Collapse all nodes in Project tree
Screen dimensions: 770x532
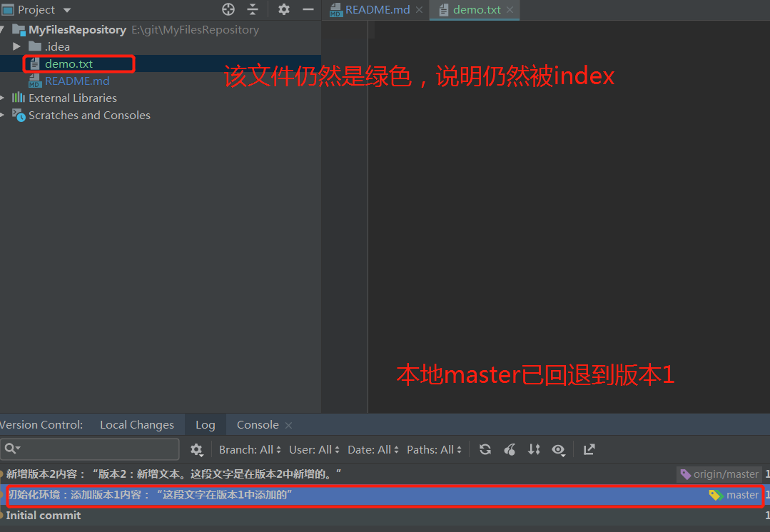pos(253,9)
